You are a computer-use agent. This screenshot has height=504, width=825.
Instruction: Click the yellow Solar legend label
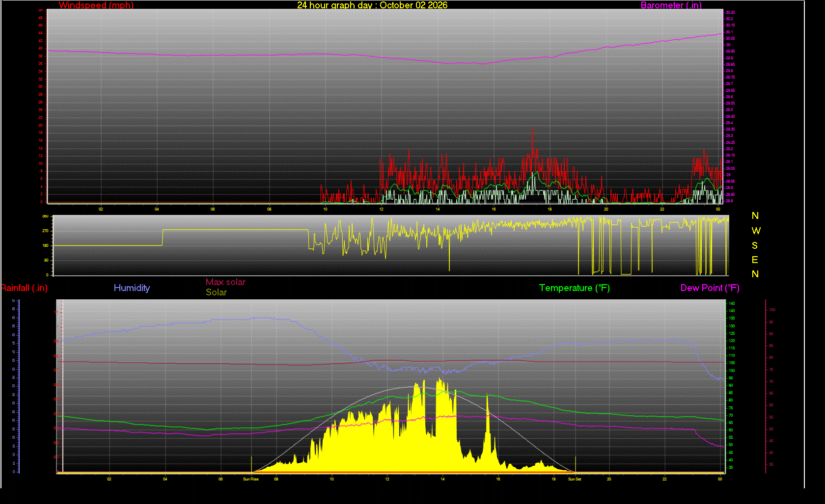[216, 292]
